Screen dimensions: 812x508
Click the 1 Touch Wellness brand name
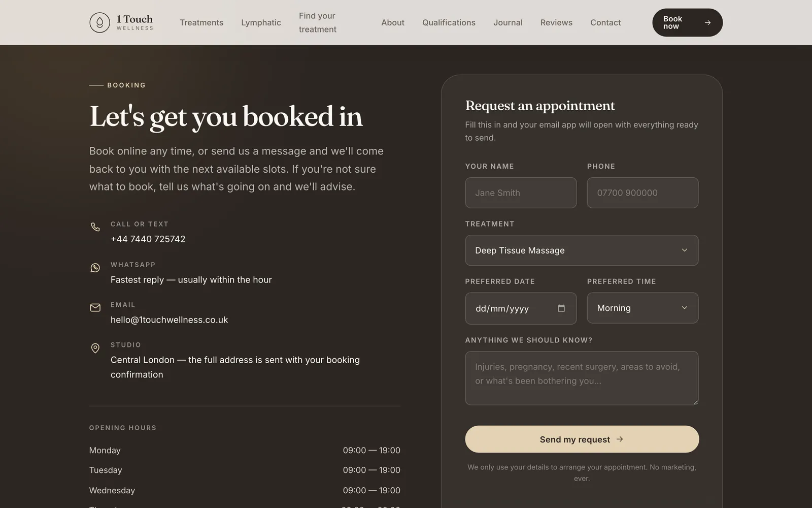[134, 22]
